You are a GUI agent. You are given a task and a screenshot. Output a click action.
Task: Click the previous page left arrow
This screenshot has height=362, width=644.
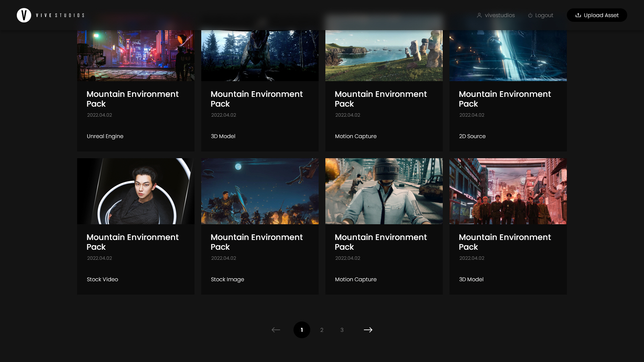pyautogui.click(x=276, y=330)
